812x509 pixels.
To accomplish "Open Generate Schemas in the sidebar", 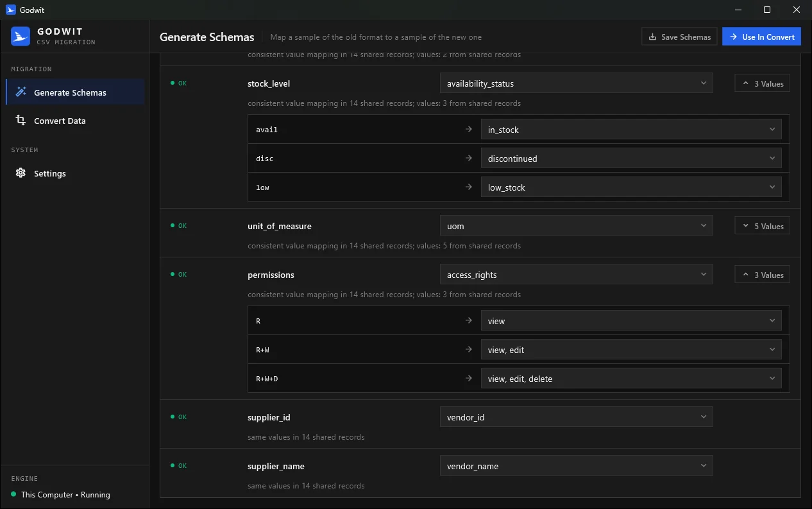I will [75, 92].
